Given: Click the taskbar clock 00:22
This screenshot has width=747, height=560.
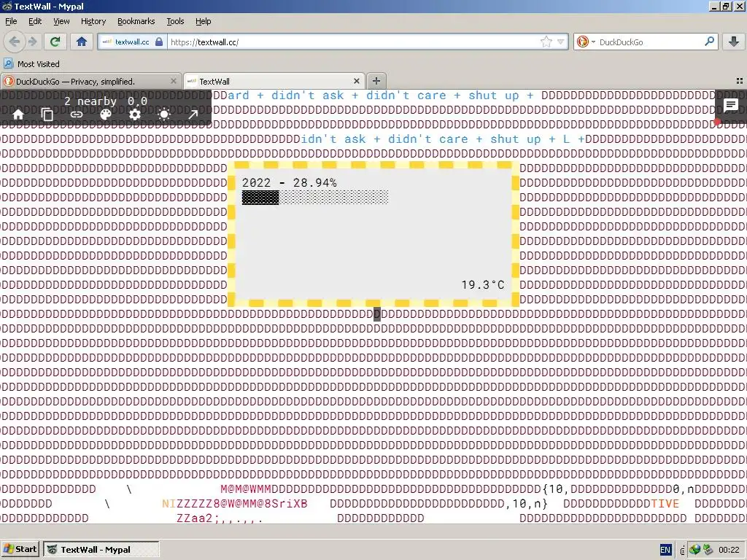Looking at the screenshot, I should 729,550.
